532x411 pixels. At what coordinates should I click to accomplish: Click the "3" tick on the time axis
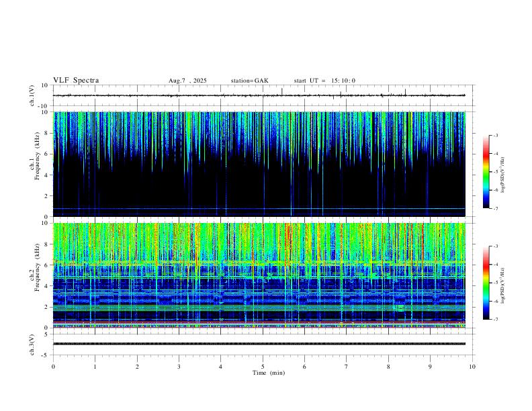(x=179, y=367)
